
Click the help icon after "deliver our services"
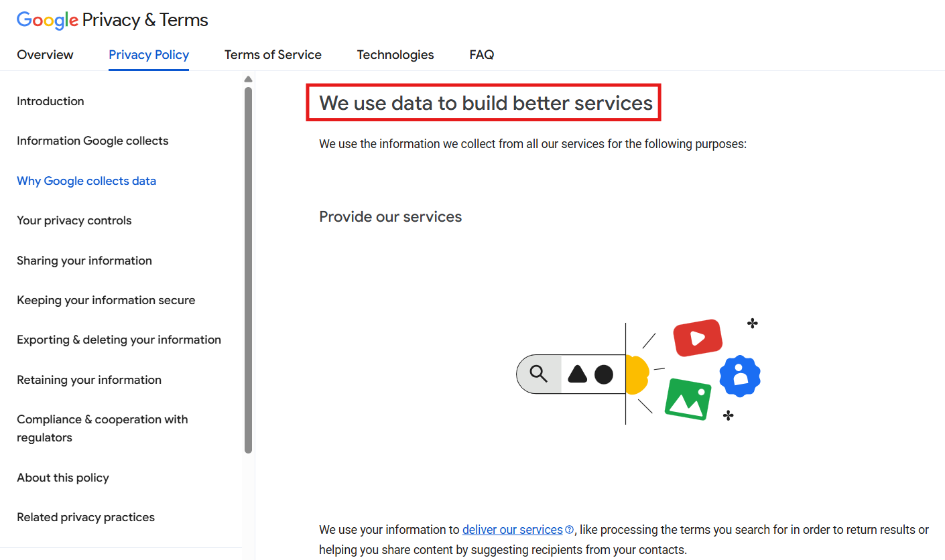pos(570,529)
